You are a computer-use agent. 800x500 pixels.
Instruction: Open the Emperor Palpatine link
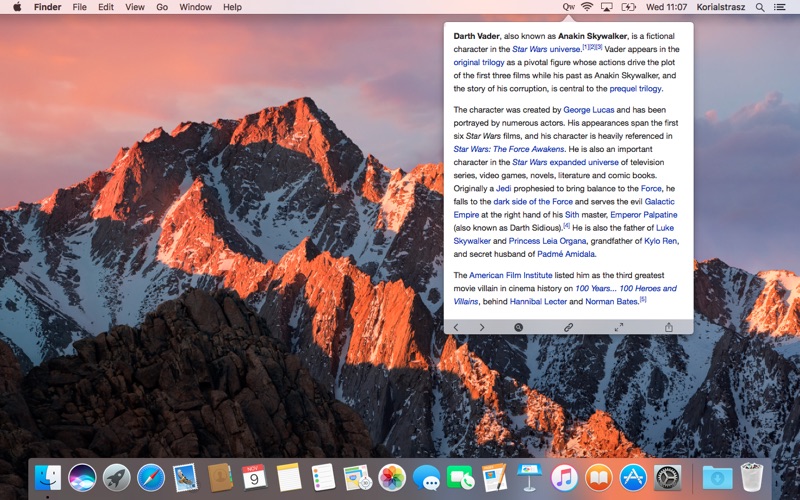(x=644, y=215)
